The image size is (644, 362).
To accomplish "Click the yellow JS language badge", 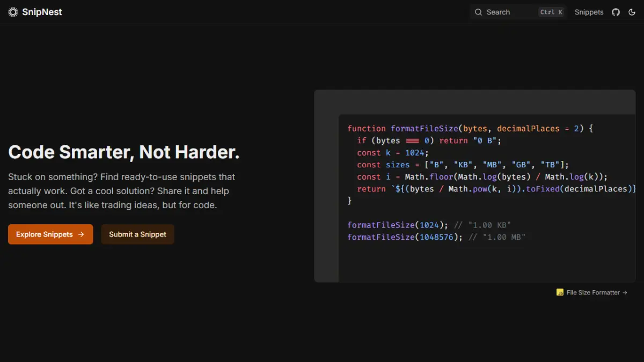I will click(x=560, y=293).
